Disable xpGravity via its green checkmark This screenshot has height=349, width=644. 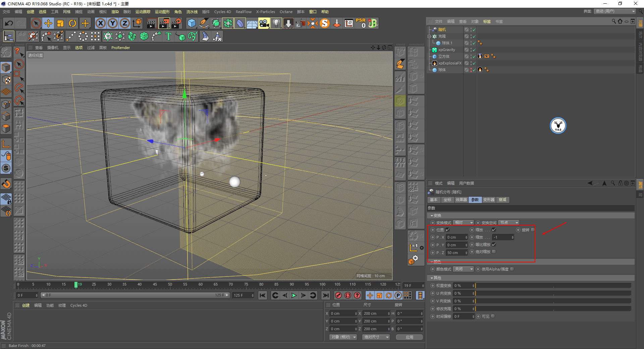474,50
